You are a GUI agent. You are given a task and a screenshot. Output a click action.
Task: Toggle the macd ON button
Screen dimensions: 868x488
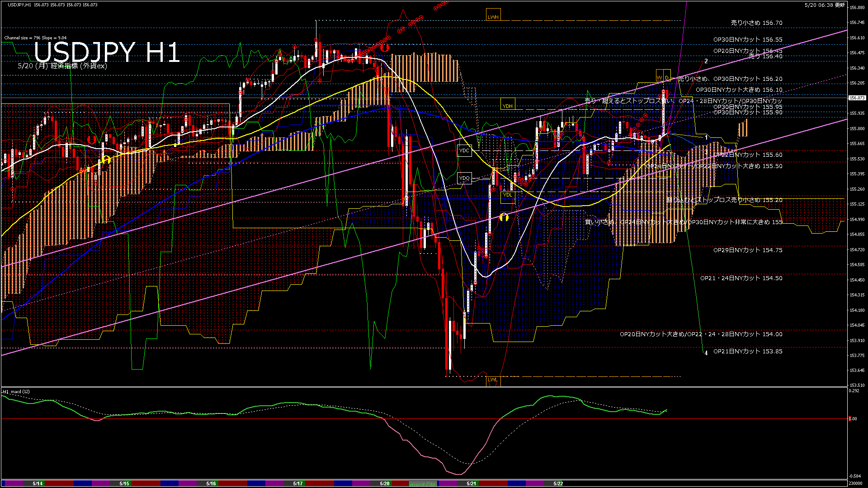point(422,483)
